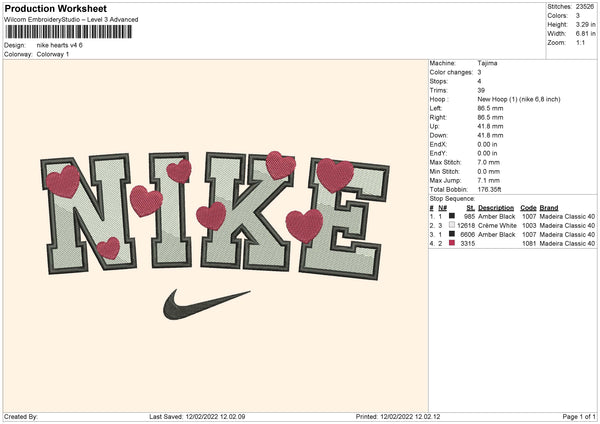The height and width of the screenshot is (424, 600).
Task: Click thread code '1081' in row 4
Action: click(x=529, y=243)
